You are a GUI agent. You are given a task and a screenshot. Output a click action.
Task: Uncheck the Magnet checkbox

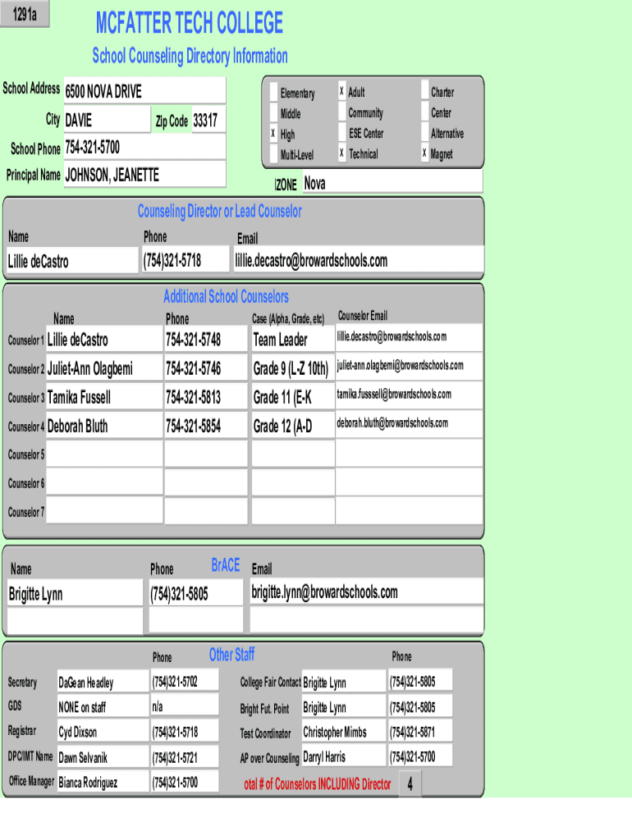pyautogui.click(x=425, y=153)
